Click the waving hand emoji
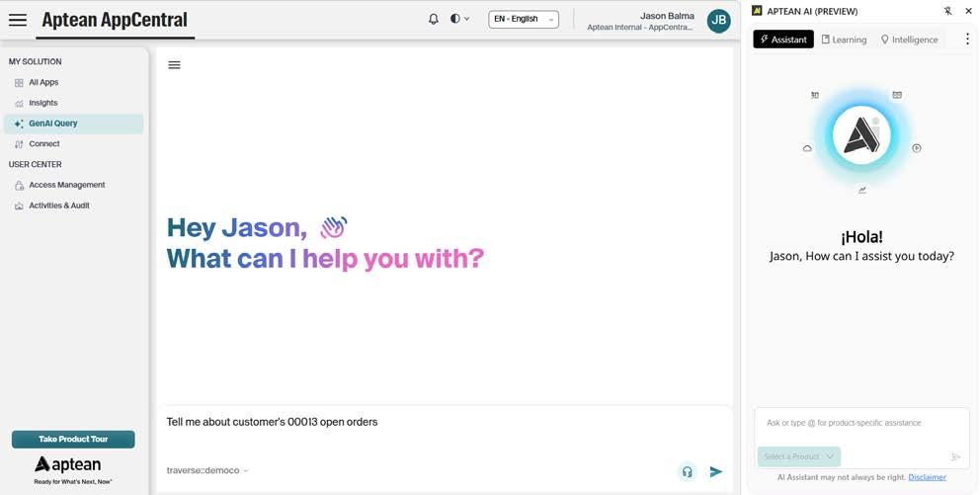The width and height of the screenshot is (980, 495). [333, 227]
